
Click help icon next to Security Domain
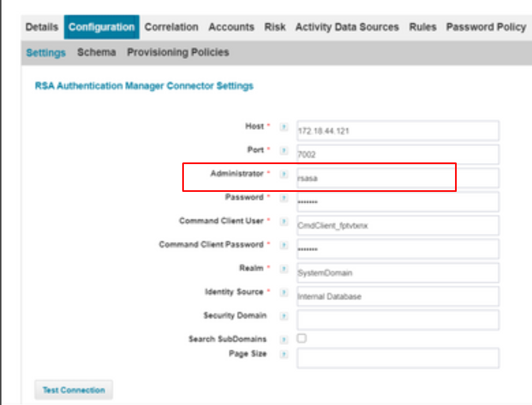[284, 316]
